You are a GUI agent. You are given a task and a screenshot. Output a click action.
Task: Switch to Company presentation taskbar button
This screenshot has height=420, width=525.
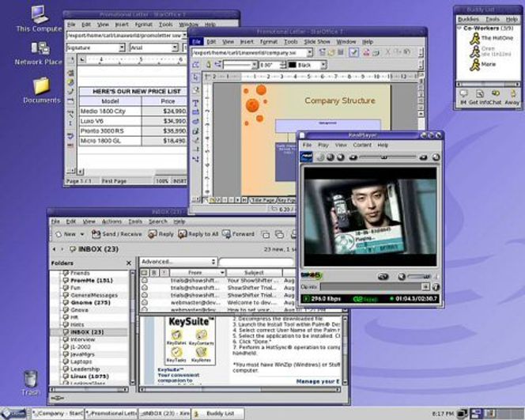pos(58,414)
